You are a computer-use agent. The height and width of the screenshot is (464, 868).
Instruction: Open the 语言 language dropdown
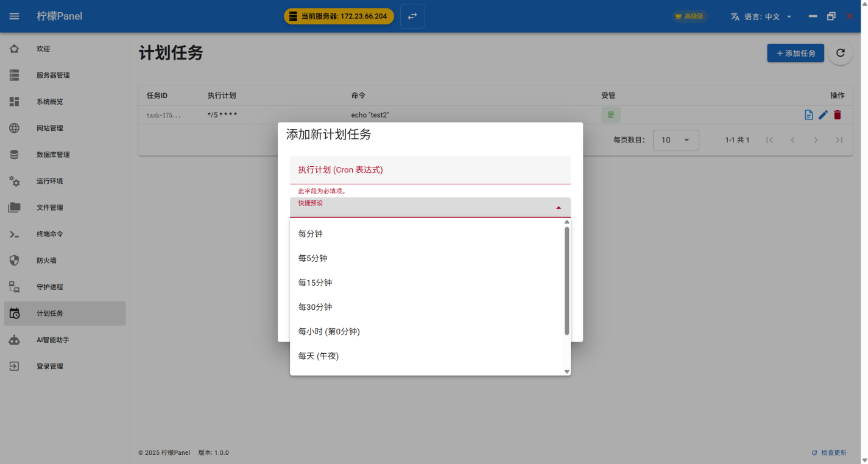click(x=761, y=16)
